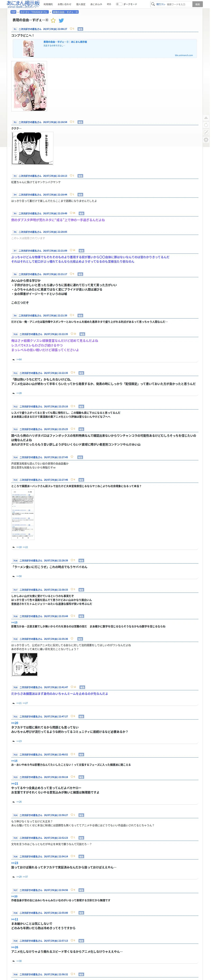Click the reply arrow icon beside >>26

14,802
